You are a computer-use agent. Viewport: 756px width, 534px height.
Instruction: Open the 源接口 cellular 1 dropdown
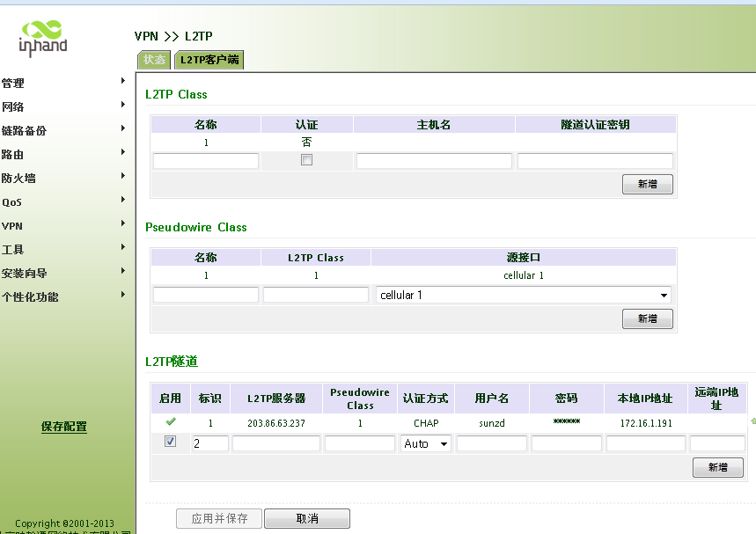pyautogui.click(x=523, y=296)
